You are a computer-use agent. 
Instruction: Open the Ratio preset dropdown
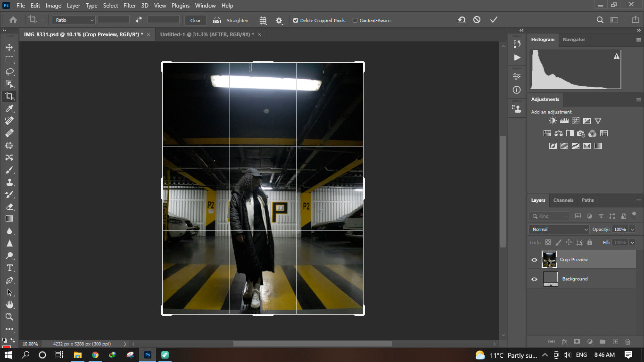(x=74, y=20)
